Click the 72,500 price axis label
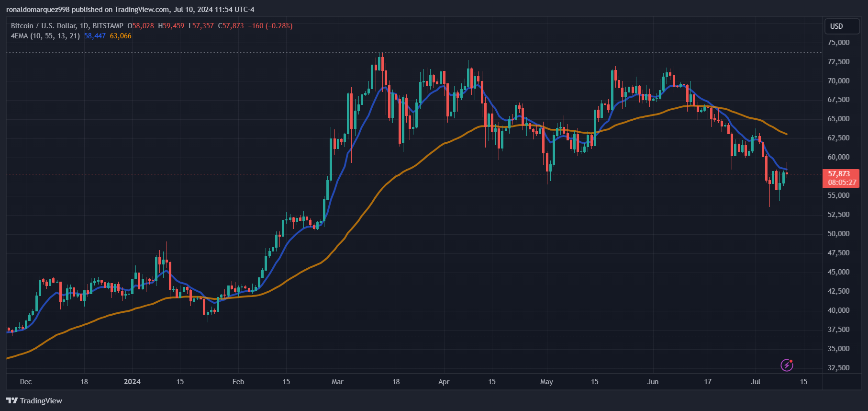 839,62
